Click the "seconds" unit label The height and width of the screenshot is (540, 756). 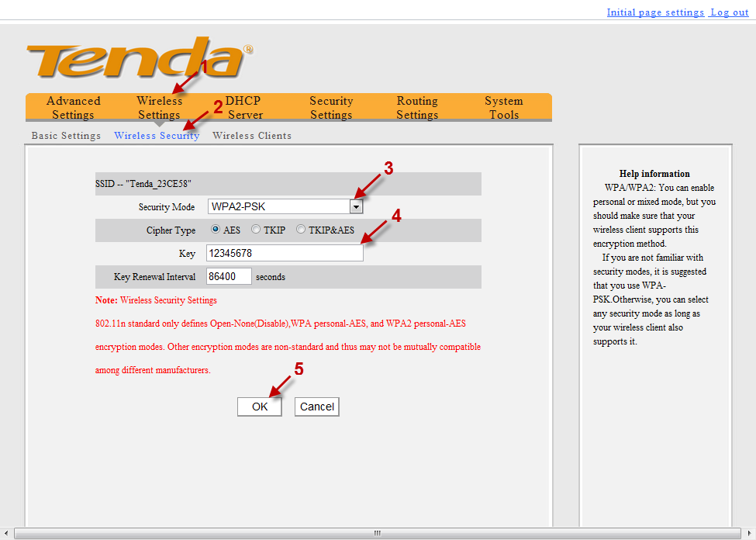click(x=271, y=277)
